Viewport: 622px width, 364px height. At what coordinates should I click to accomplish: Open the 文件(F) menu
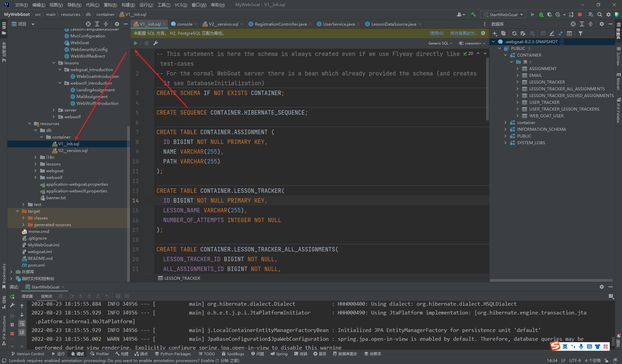click(x=21, y=5)
